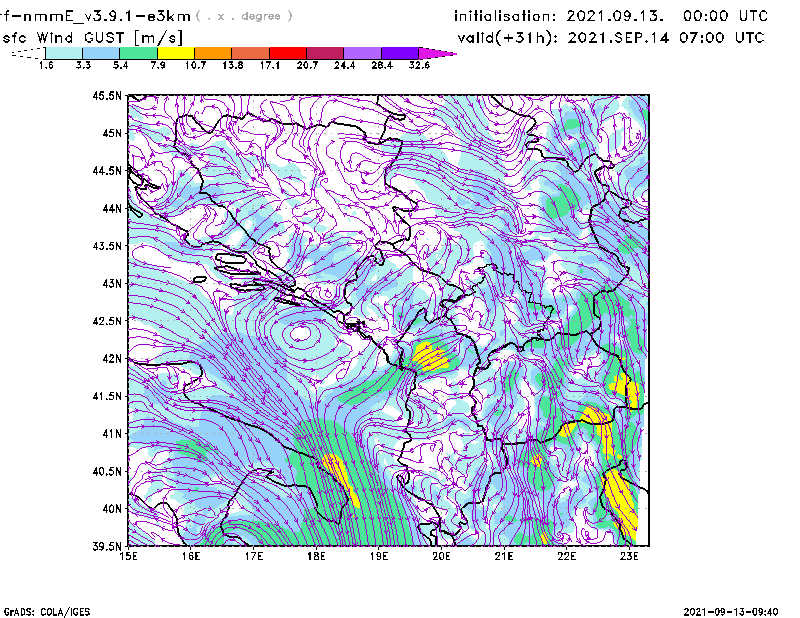Viewport: 800px width, 618px height.
Task: Click the 'valid(+31h)' label
Action: (x=508, y=38)
